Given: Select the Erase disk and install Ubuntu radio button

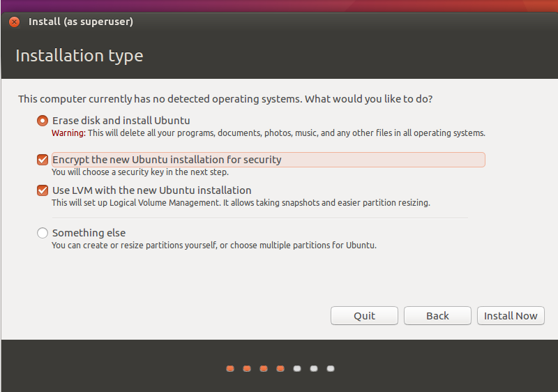Looking at the screenshot, I should click(43, 121).
